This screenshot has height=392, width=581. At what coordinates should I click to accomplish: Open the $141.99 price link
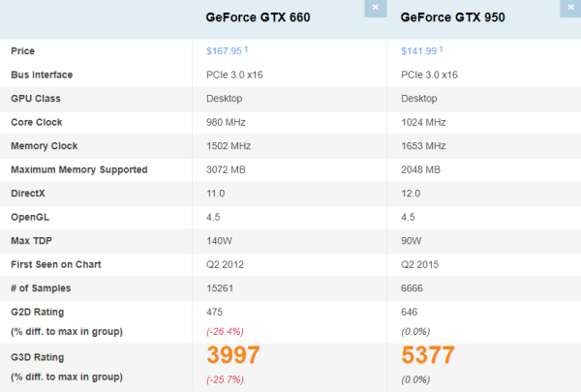point(420,51)
